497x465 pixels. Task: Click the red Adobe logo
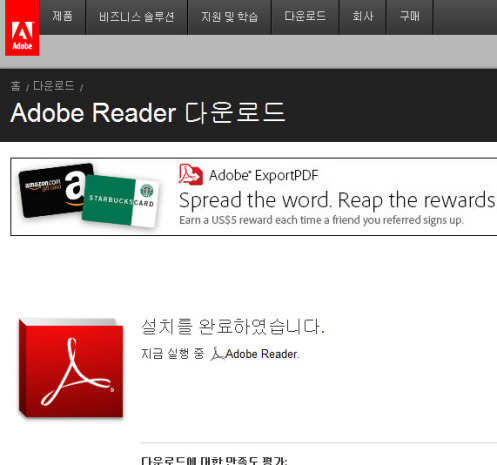[22, 28]
